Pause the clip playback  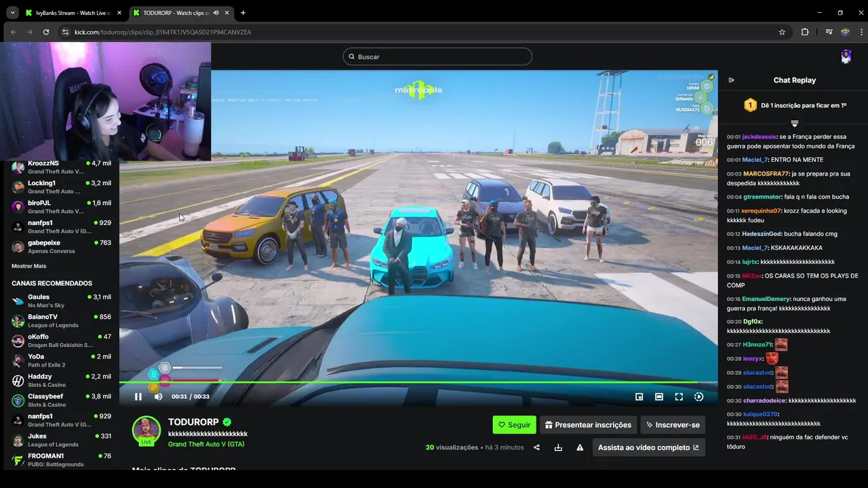[138, 396]
